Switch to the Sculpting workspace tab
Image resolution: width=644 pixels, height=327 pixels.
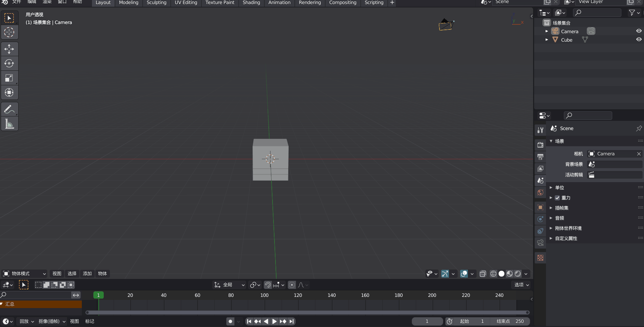[157, 3]
